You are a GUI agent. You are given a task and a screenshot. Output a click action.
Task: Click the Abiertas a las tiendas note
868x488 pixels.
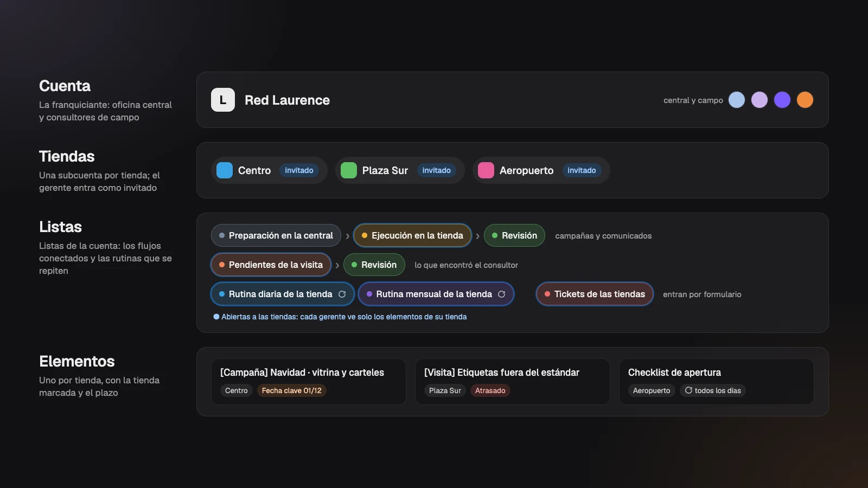coord(344,317)
